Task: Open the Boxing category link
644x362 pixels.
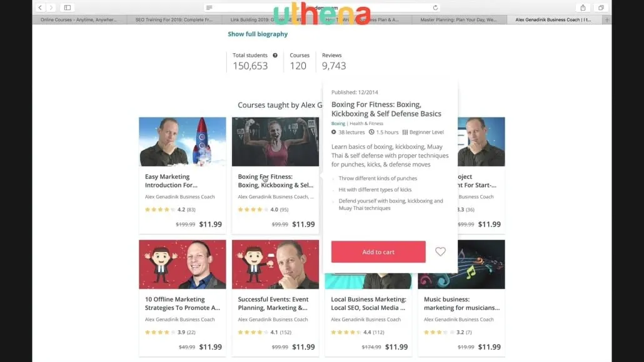Action: tap(338, 123)
